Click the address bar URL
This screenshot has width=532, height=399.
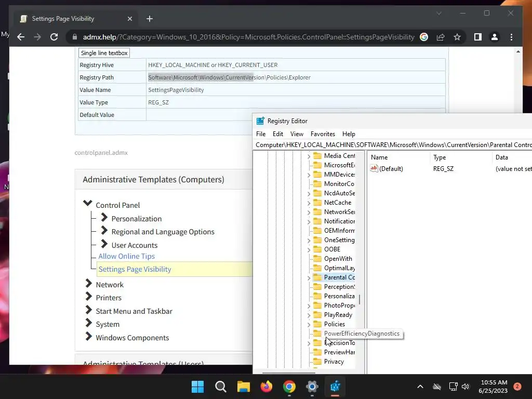[248, 37]
